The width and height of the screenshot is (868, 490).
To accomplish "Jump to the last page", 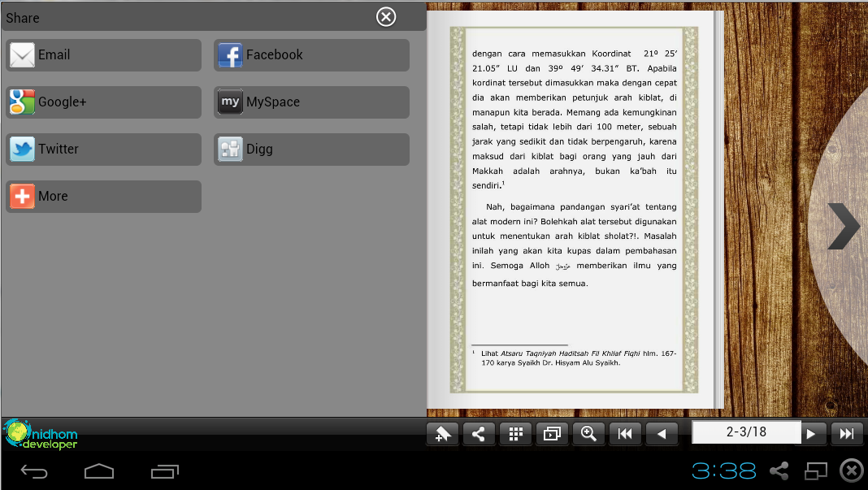I will coord(846,434).
